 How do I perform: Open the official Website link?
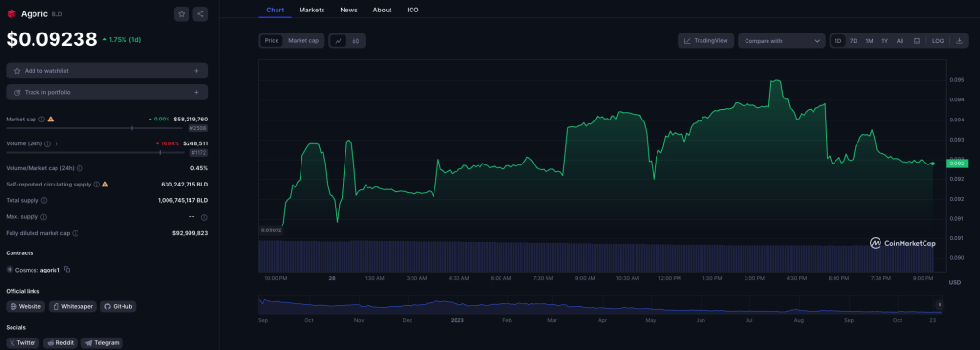(26, 307)
